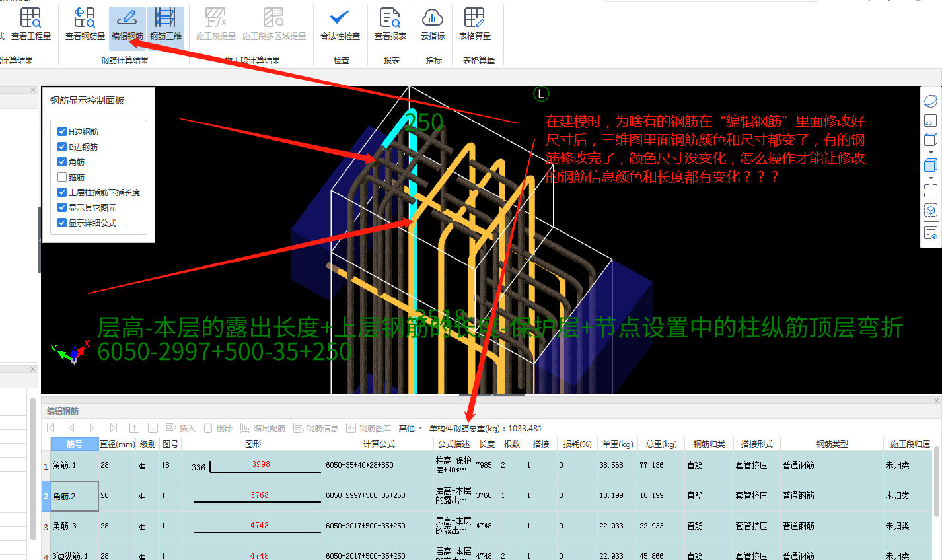This screenshot has width=942, height=560.
Task: Toggle the H边钢筋 checkbox
Action: pos(62,131)
